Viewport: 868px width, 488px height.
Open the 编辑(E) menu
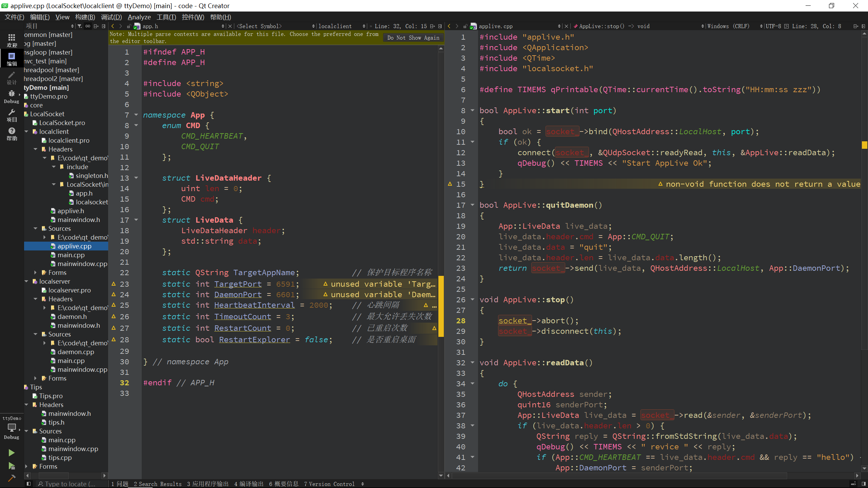click(40, 17)
